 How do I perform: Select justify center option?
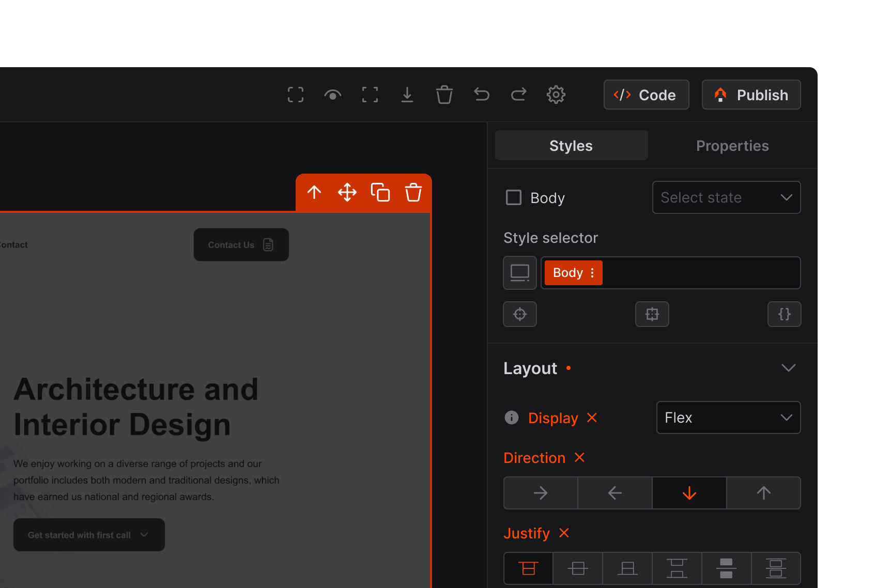point(578,568)
